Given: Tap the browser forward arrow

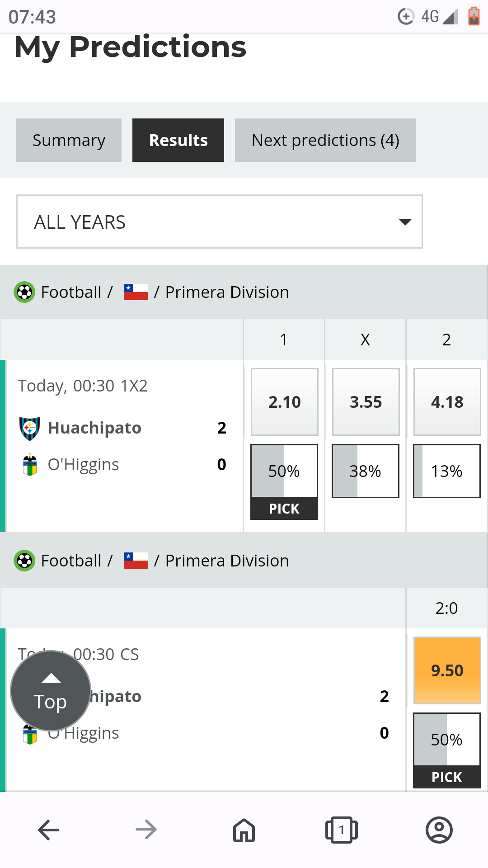Looking at the screenshot, I should 146,830.
